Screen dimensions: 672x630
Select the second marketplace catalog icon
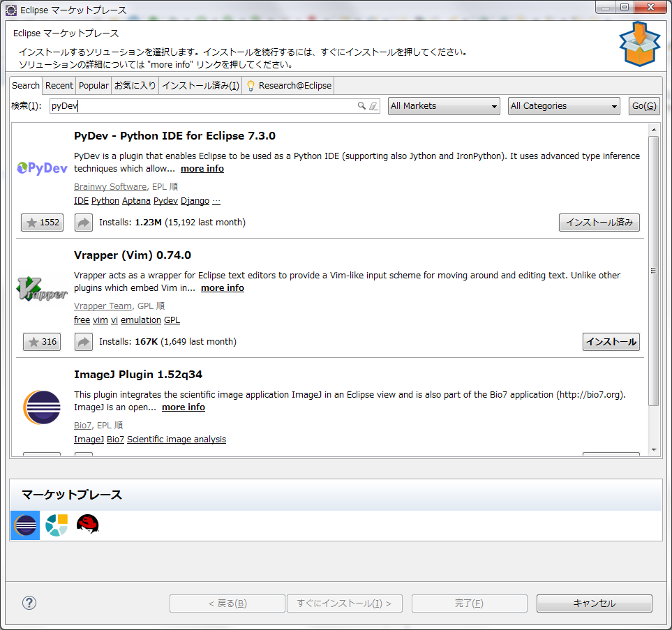click(57, 525)
